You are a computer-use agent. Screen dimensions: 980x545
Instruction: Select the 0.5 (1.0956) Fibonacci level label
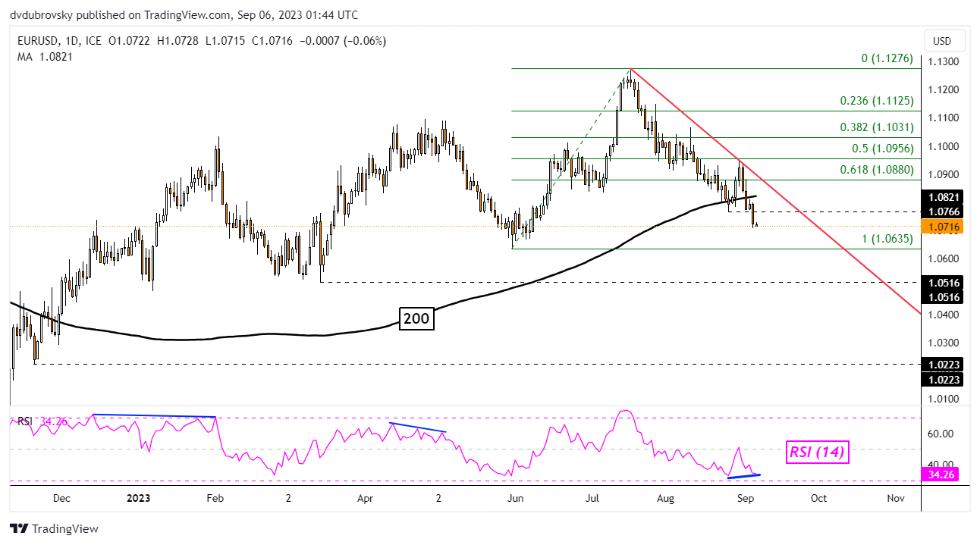(x=881, y=149)
